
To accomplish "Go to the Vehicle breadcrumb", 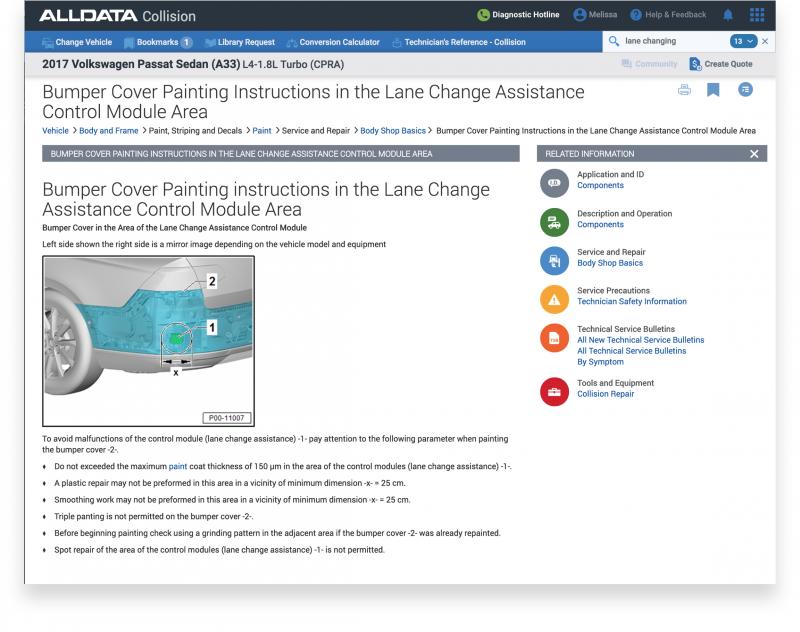I will pos(55,131).
